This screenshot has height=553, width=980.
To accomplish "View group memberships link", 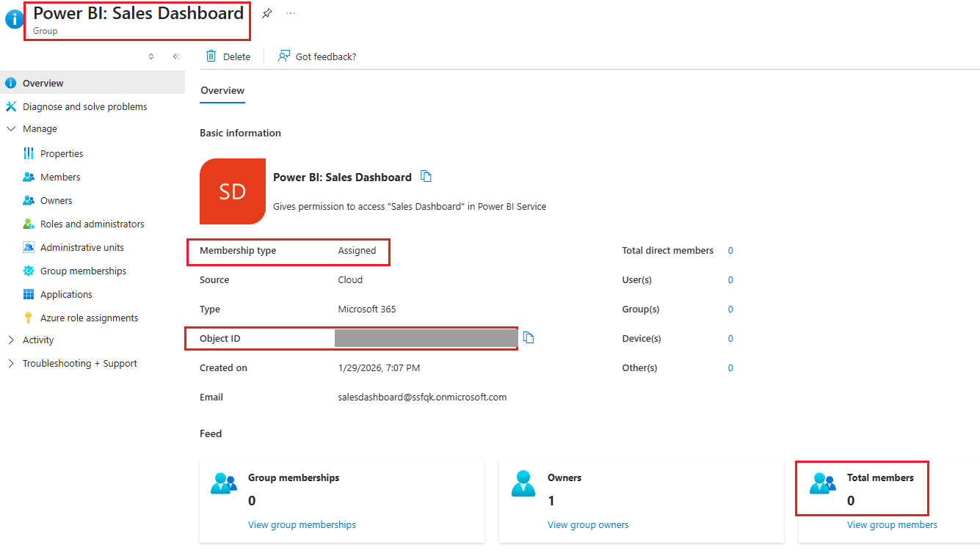I will click(x=302, y=524).
